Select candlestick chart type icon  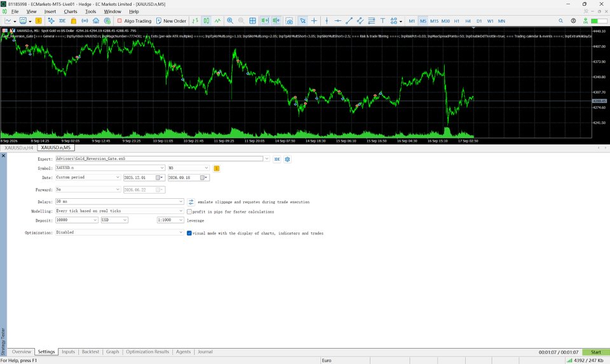207,21
